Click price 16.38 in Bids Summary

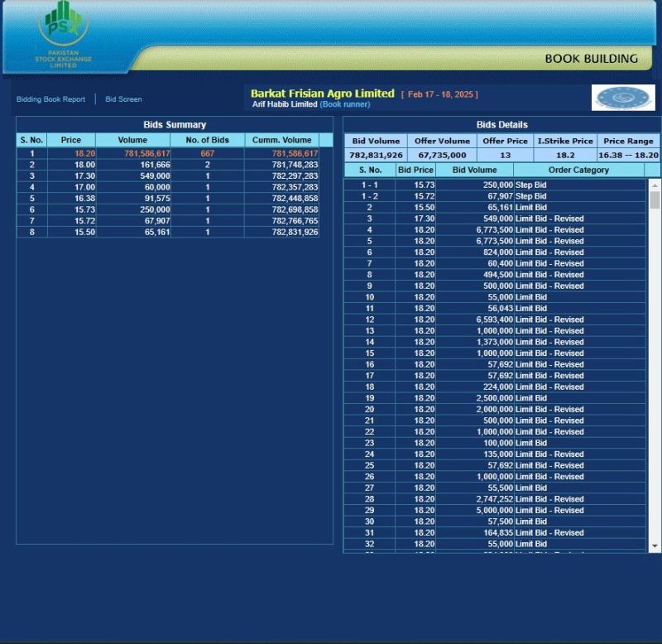pos(85,199)
